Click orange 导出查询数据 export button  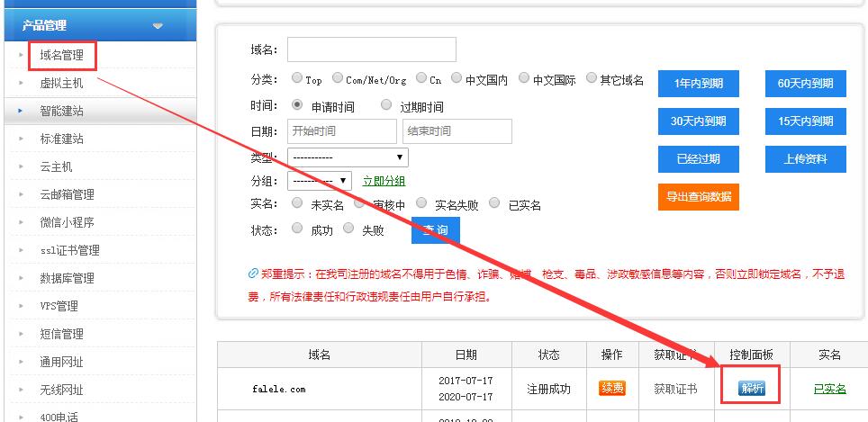(x=698, y=196)
